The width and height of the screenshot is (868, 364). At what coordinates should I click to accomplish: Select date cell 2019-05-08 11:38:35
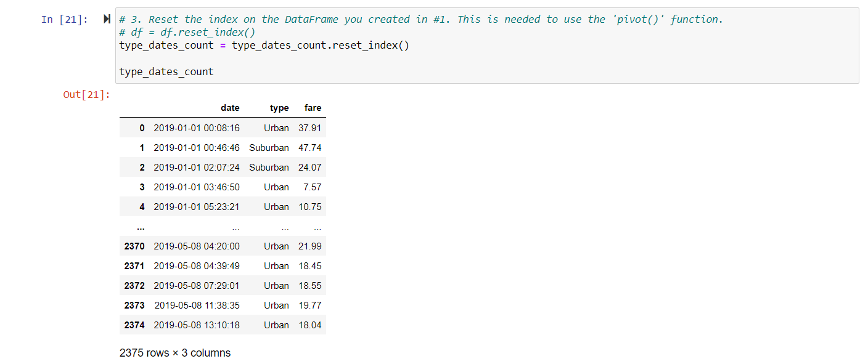tap(197, 305)
